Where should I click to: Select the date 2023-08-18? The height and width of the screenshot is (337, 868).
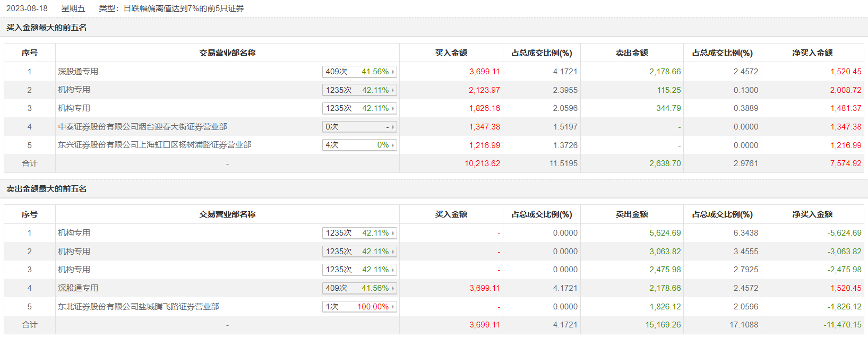[x=27, y=8]
